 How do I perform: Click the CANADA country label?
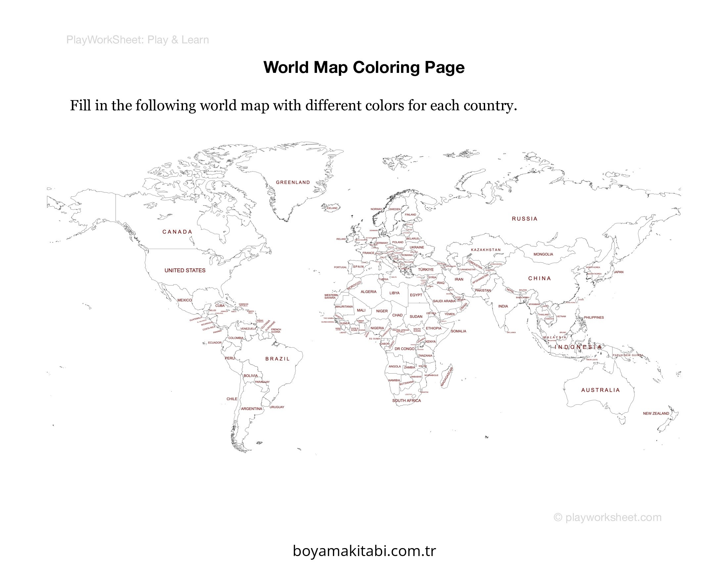[177, 232]
